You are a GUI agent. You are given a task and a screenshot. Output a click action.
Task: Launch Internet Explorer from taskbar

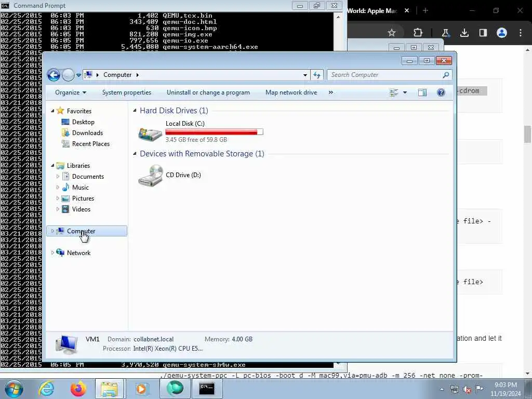pyautogui.click(x=46, y=389)
